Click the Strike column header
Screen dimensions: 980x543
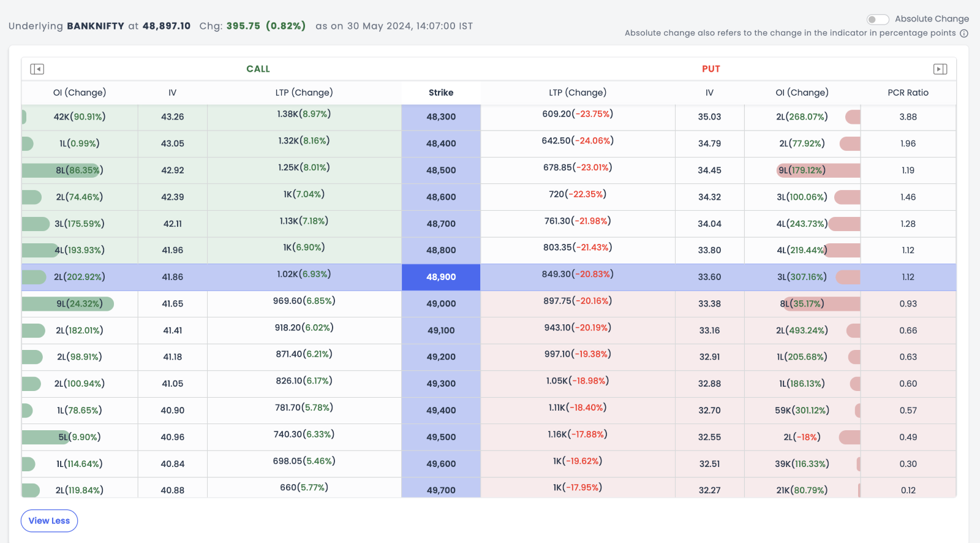click(441, 93)
